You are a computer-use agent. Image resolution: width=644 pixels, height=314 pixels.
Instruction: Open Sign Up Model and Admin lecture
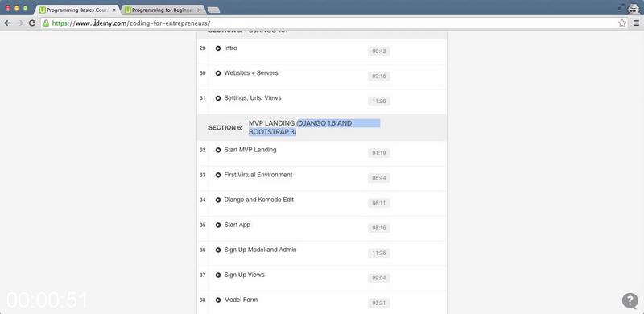point(260,250)
